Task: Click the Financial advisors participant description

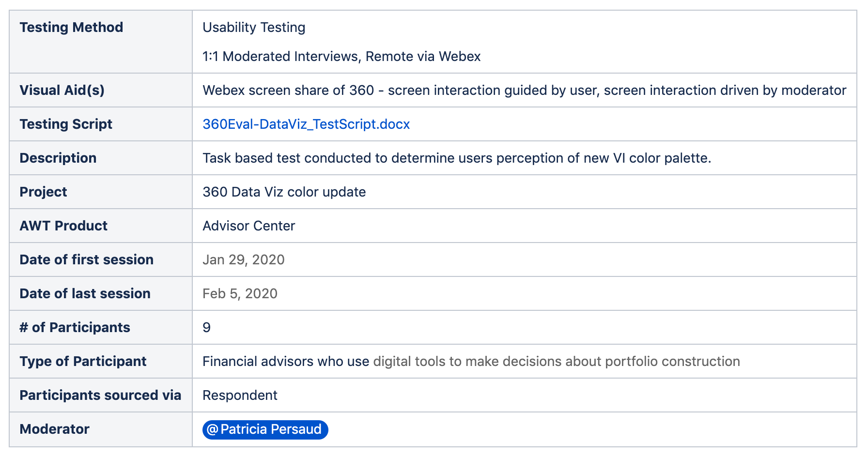Action: coord(471,362)
